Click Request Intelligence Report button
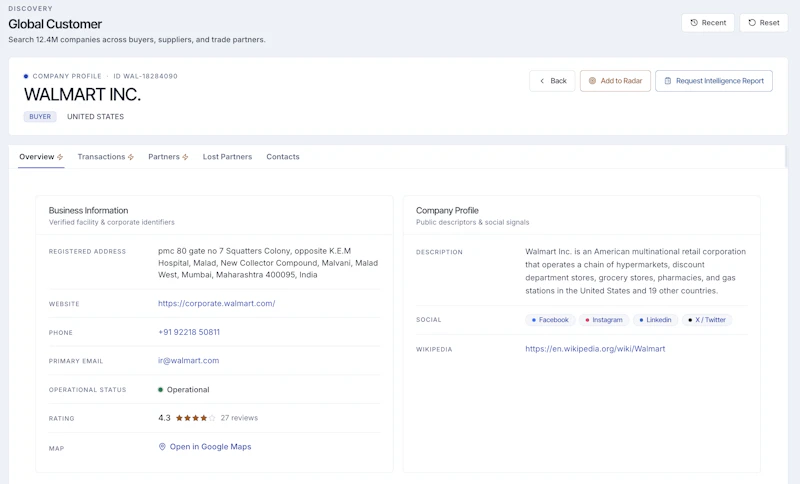The image size is (800, 484). (714, 81)
